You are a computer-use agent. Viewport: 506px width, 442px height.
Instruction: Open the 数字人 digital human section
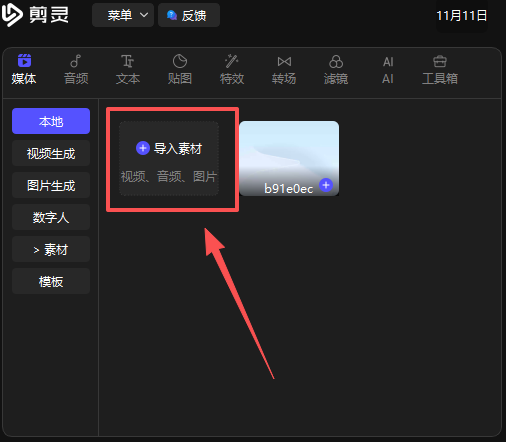pyautogui.click(x=51, y=217)
